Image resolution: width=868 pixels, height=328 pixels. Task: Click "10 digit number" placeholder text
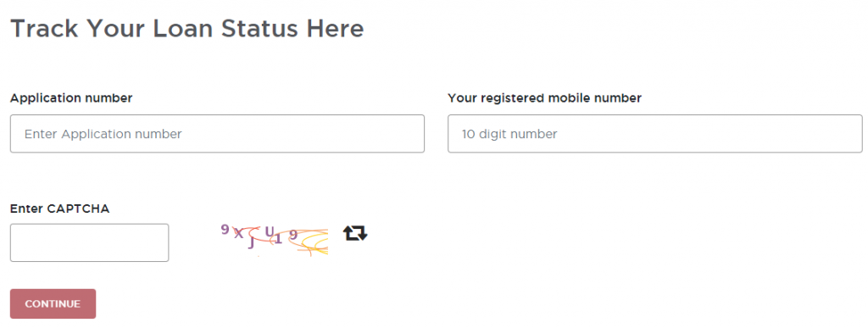click(509, 134)
